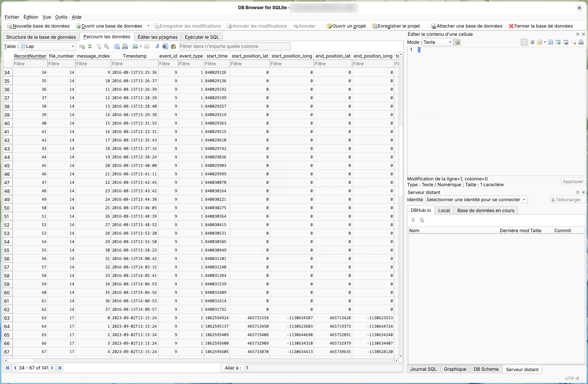Image resolution: width=588 pixels, height=384 pixels.
Task: Expand the Ouvrir une base de données arrow
Action: click(x=149, y=26)
